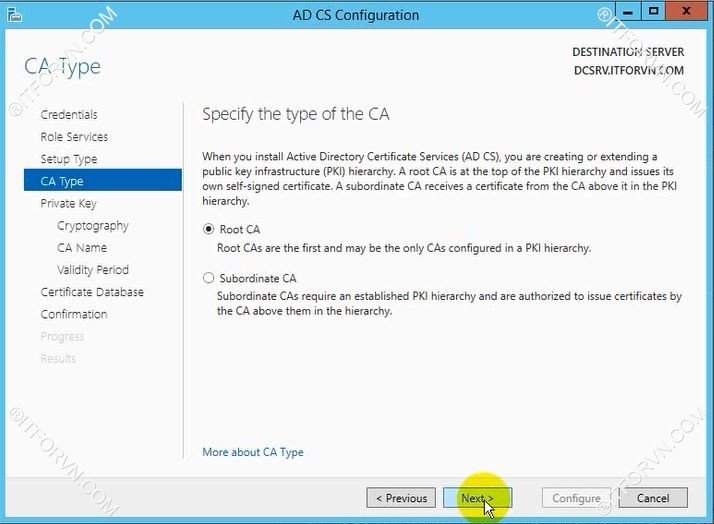Open the Confirmation step

tap(74, 314)
